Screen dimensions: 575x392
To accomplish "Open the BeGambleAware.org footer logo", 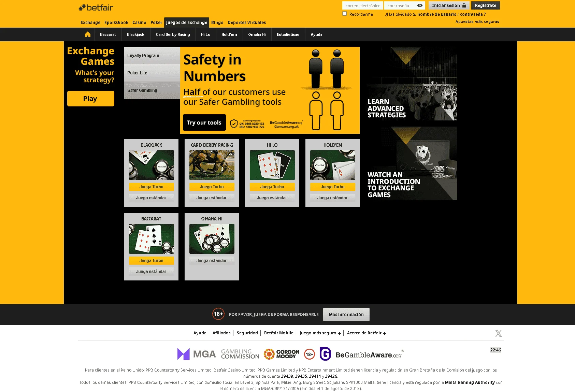I will tap(370, 355).
